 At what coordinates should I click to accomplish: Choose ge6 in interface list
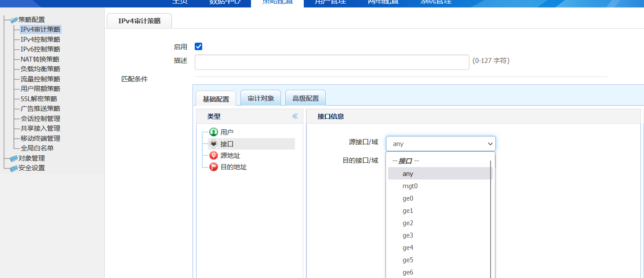tap(440, 272)
